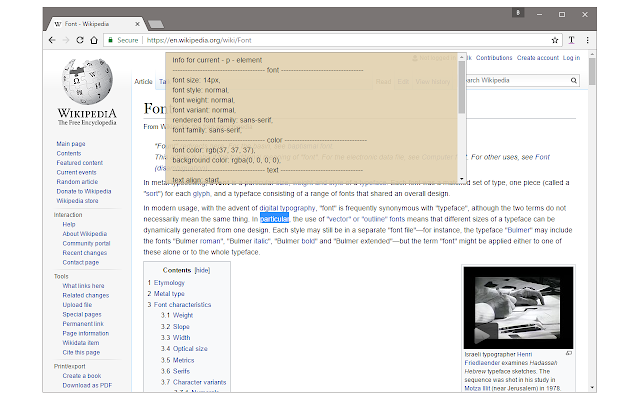Viewport: 640px width, 400px height.
Task: Jump to 3 Font characteristics section
Action: pyautogui.click(x=179, y=304)
